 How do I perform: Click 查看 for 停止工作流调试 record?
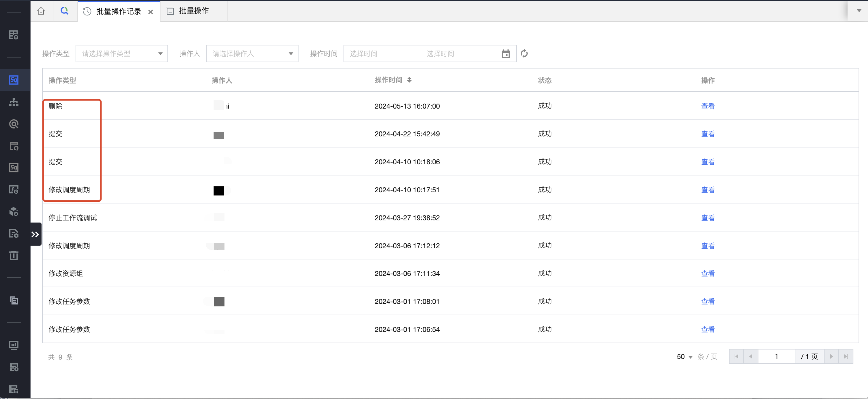[708, 218]
